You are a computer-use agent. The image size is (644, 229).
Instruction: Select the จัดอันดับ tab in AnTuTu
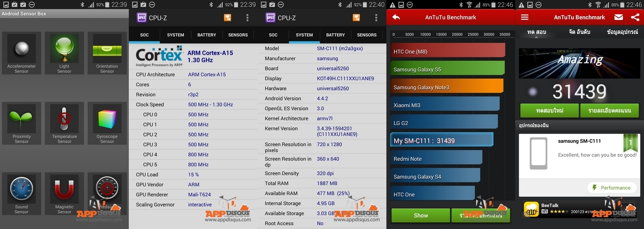580,32
